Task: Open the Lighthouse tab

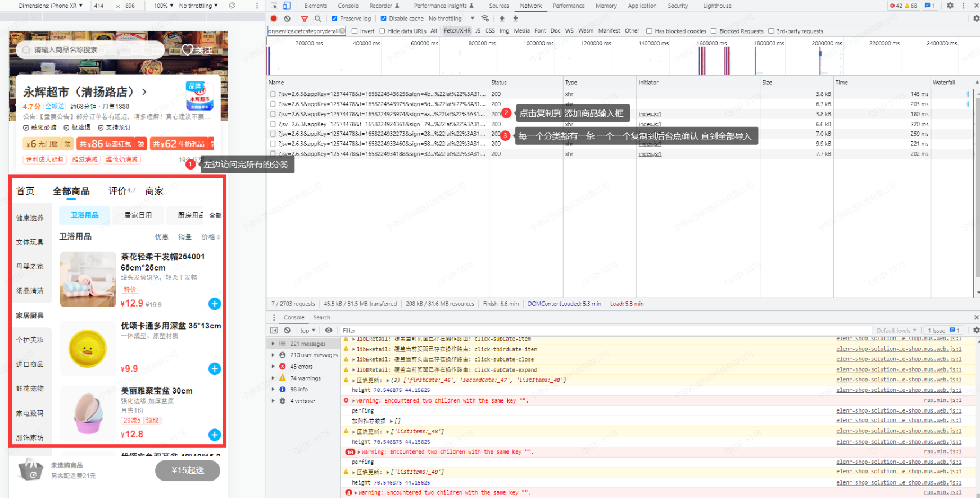Action: pos(718,6)
